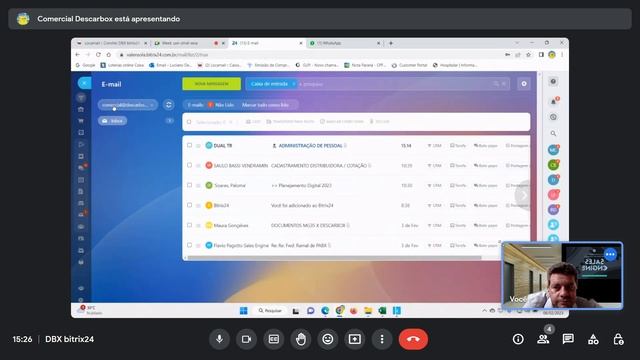Image resolution: width=640 pixels, height=360 pixels.
Task: Click the Bitrix24 help question icon
Action: click(553, 82)
